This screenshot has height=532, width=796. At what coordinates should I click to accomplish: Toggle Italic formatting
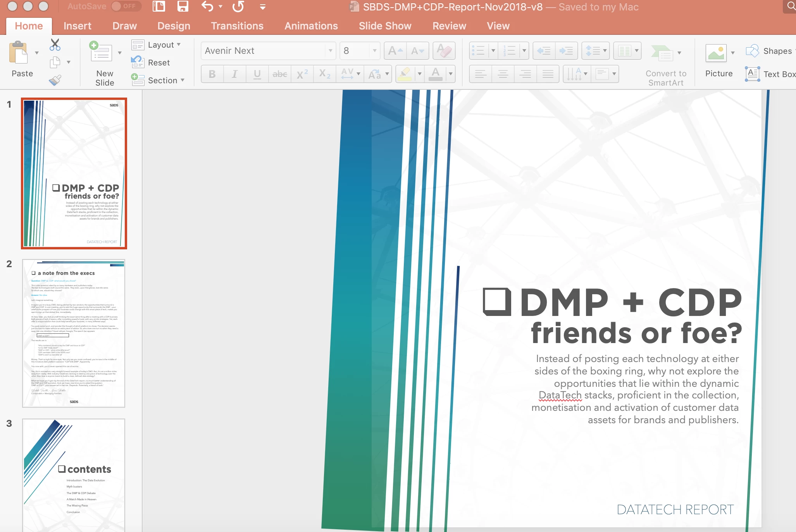pos(234,74)
